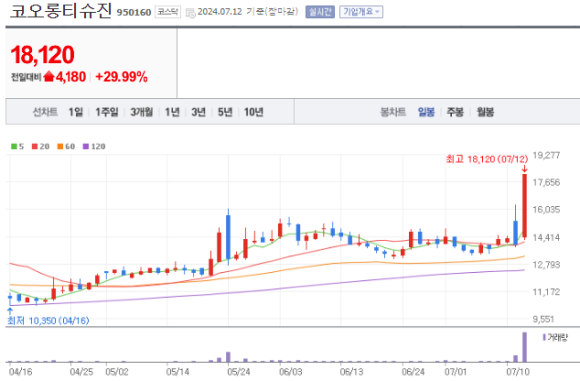Click the tall red candle under the 최고 arrow
Screen dimensions: 580x381
pyautogui.click(x=525, y=206)
